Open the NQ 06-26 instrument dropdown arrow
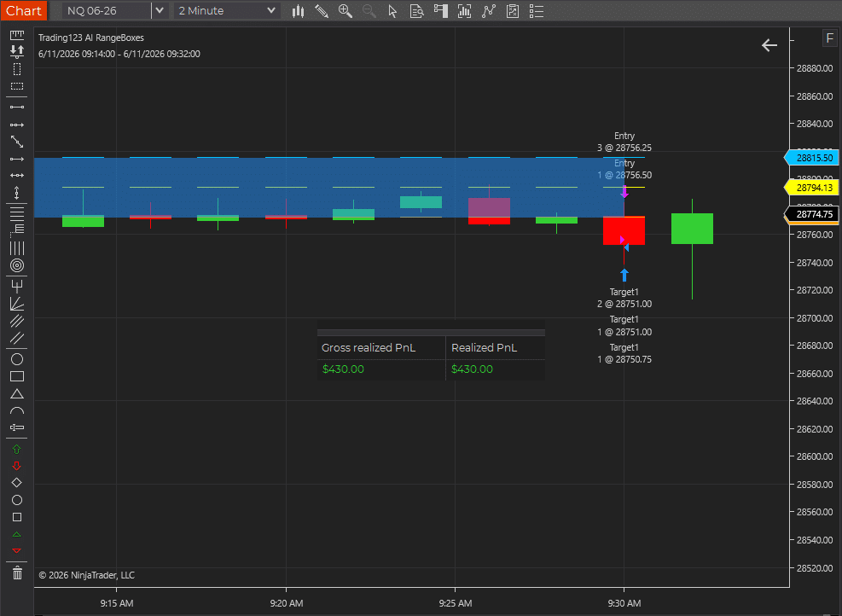 (160, 11)
